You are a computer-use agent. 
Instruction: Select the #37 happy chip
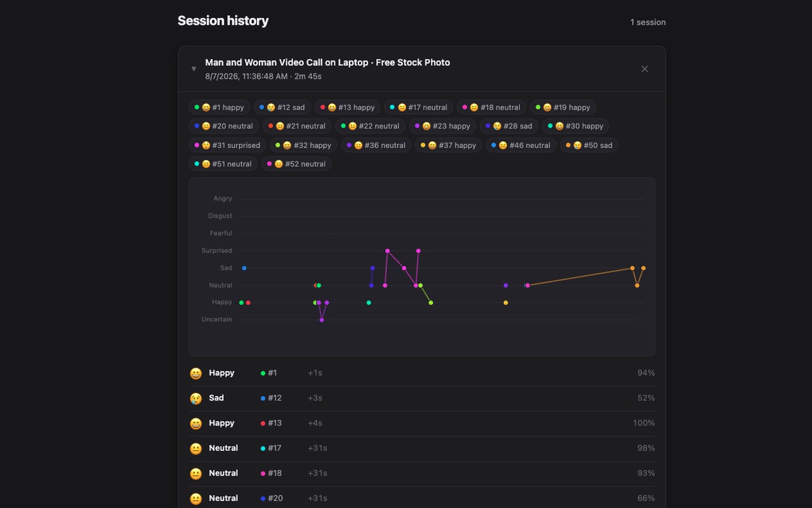[x=449, y=145]
